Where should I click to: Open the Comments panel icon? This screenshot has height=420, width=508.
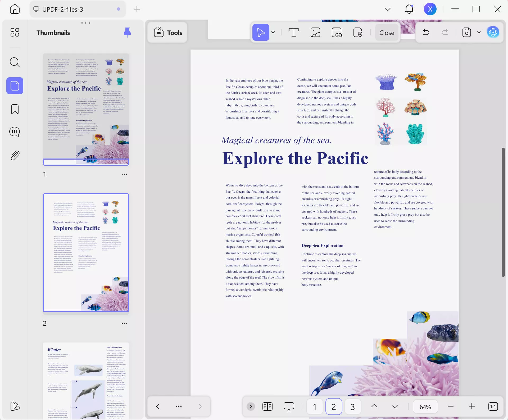click(x=15, y=132)
